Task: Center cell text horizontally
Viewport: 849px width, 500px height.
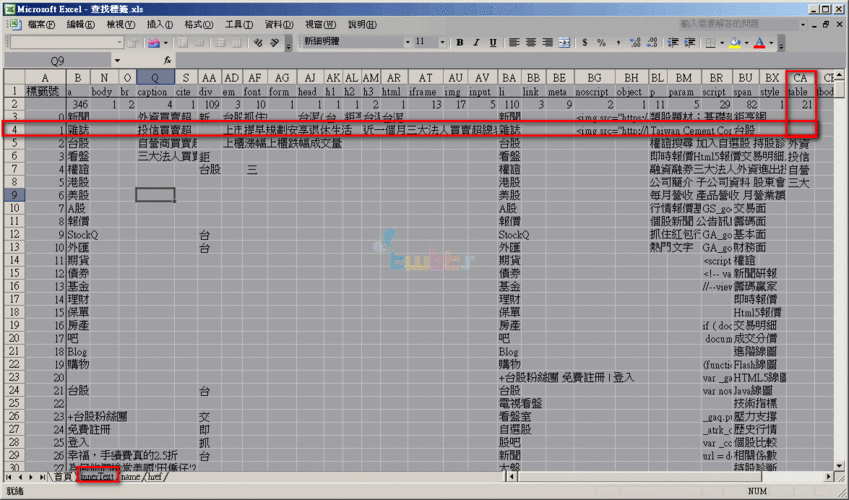Action: 531,42
